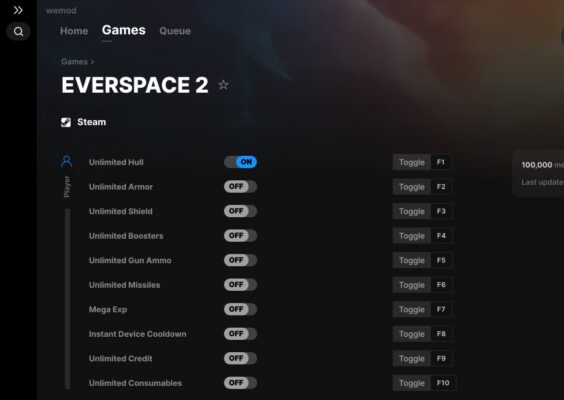Click Toggle button for Unlimited Consumables
This screenshot has height=400, width=564.
click(x=412, y=383)
